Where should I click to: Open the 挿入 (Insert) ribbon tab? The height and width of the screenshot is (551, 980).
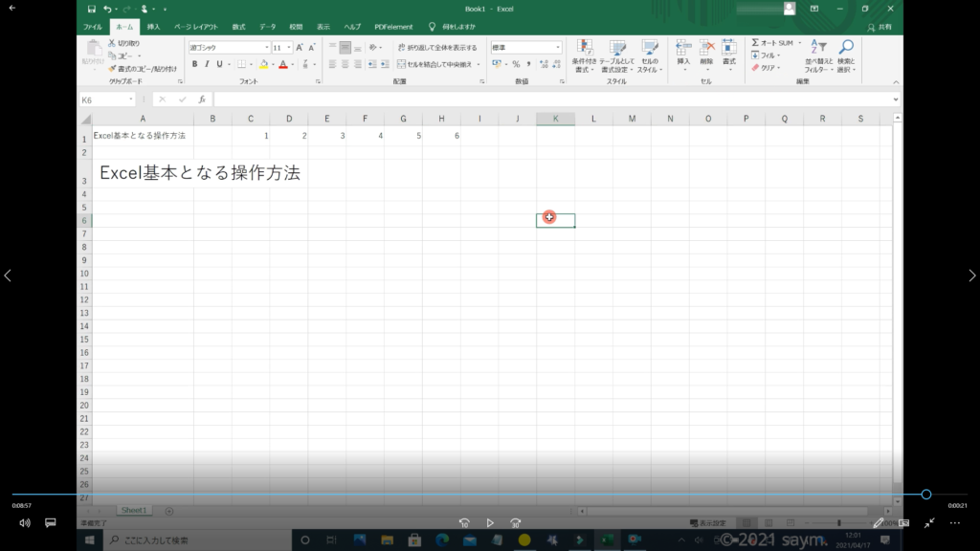point(153,27)
